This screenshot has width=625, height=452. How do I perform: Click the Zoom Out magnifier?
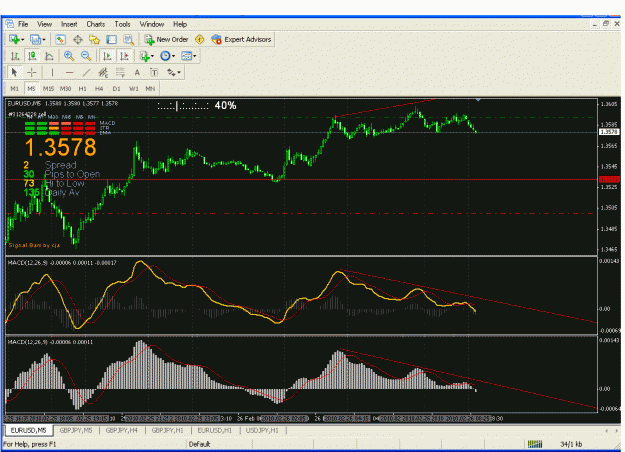point(86,56)
